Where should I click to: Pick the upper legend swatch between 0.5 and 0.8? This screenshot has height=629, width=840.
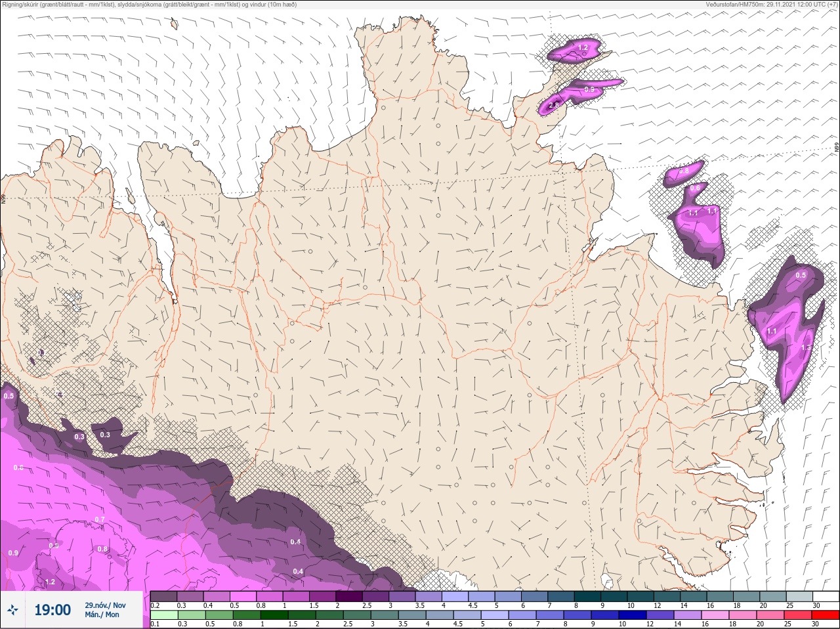(243, 597)
